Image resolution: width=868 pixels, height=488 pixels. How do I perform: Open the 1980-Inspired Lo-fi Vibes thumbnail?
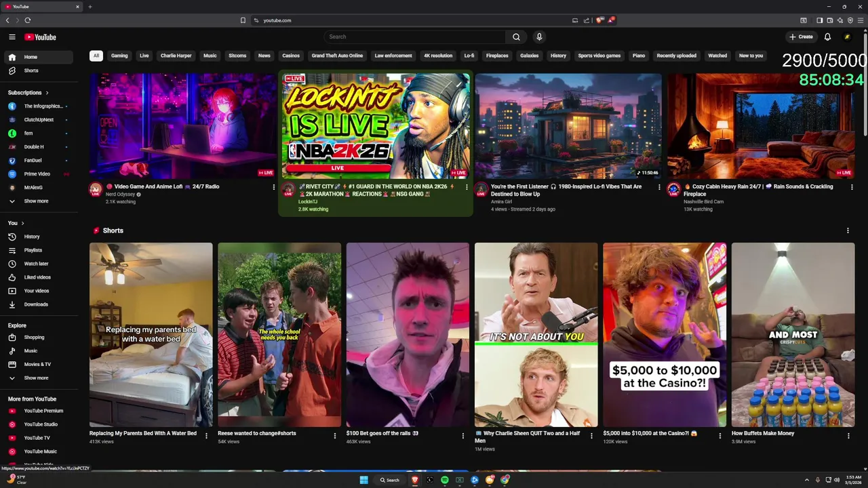568,126
